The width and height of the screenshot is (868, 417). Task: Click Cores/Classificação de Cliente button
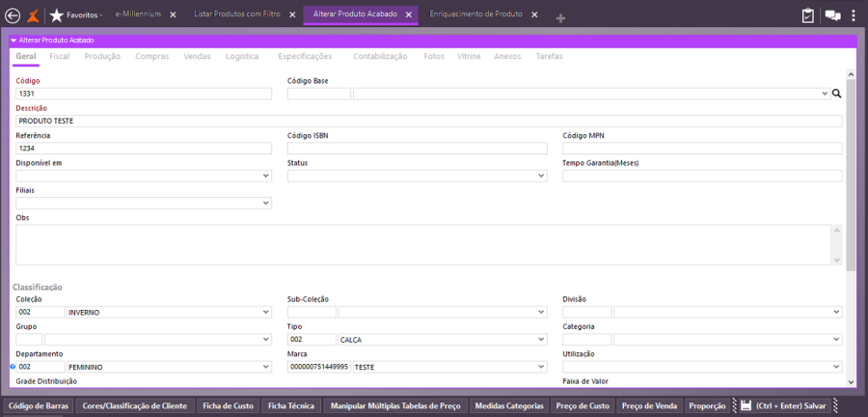tap(135, 406)
